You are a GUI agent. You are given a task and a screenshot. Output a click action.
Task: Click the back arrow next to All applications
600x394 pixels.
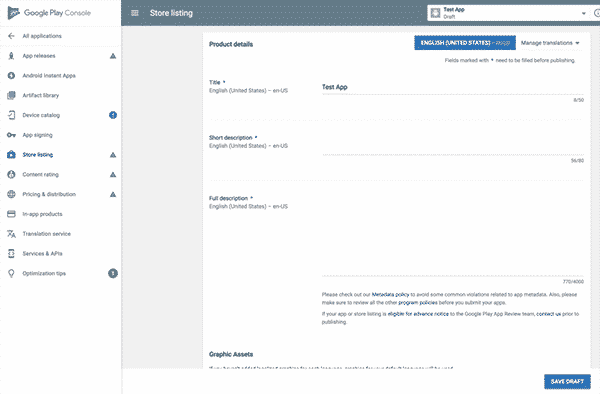(11, 36)
